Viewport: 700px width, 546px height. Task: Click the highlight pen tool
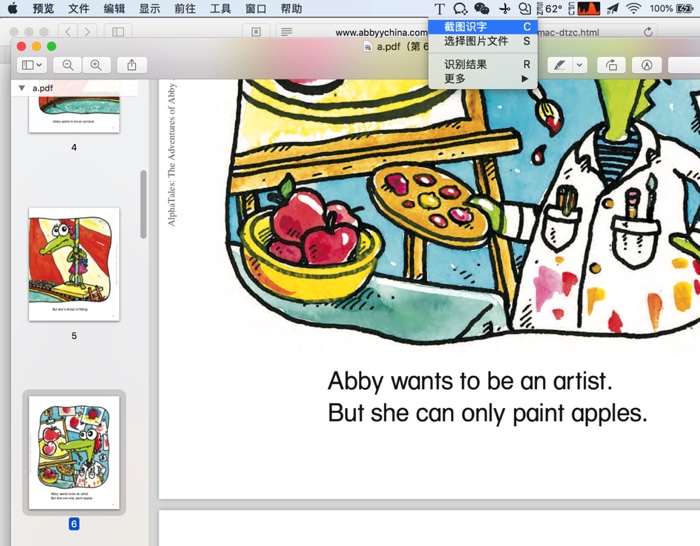[559, 65]
